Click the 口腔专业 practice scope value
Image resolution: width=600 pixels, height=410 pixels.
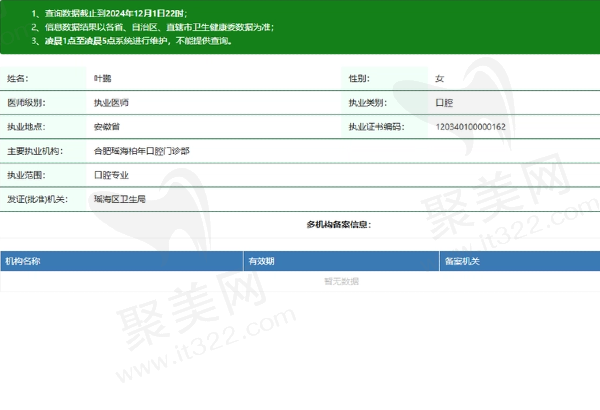pos(111,175)
